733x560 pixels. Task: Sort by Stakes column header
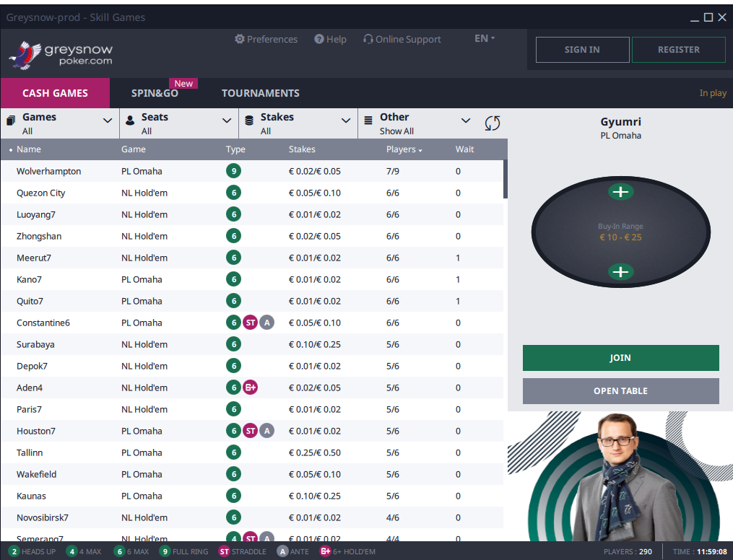(x=302, y=149)
